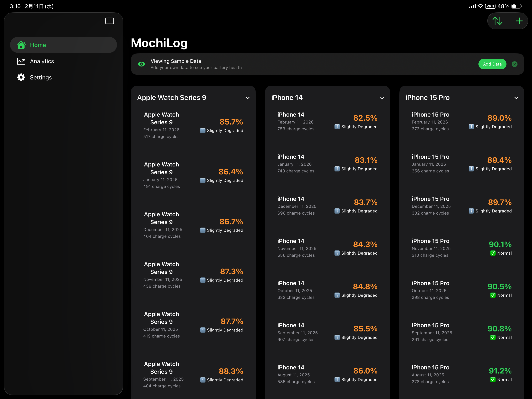The image size is (532, 399).
Task: Click '332 charge cycles' text
Action: click(430, 213)
